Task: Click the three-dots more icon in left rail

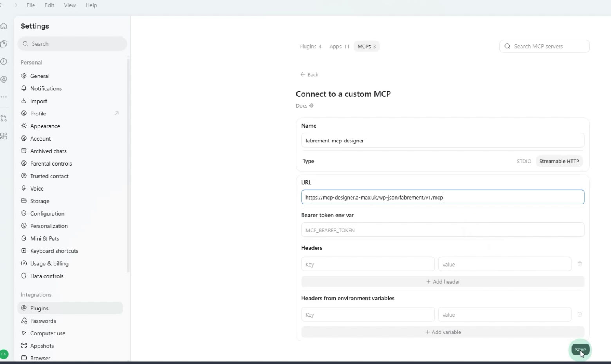Action: pos(4,97)
